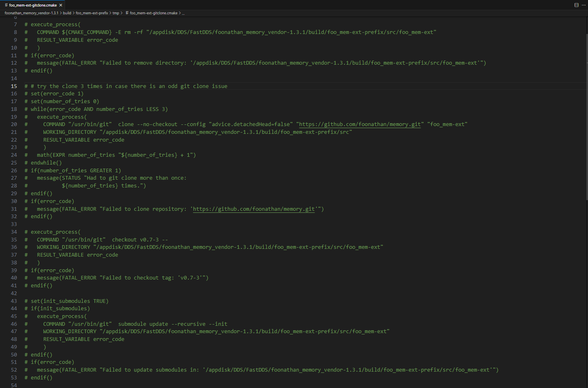Open the foo_mem-ext-prefix breadcrumb dropdown
588x388 pixels.
click(92, 13)
